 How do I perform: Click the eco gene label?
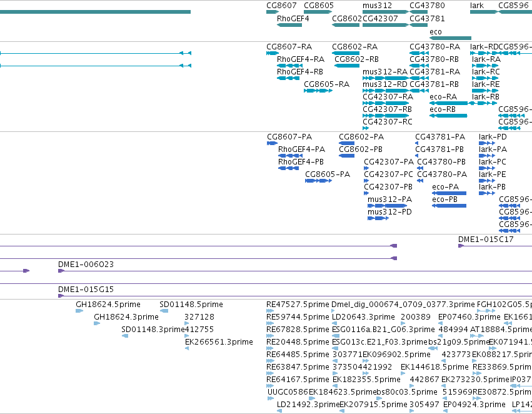click(435, 32)
